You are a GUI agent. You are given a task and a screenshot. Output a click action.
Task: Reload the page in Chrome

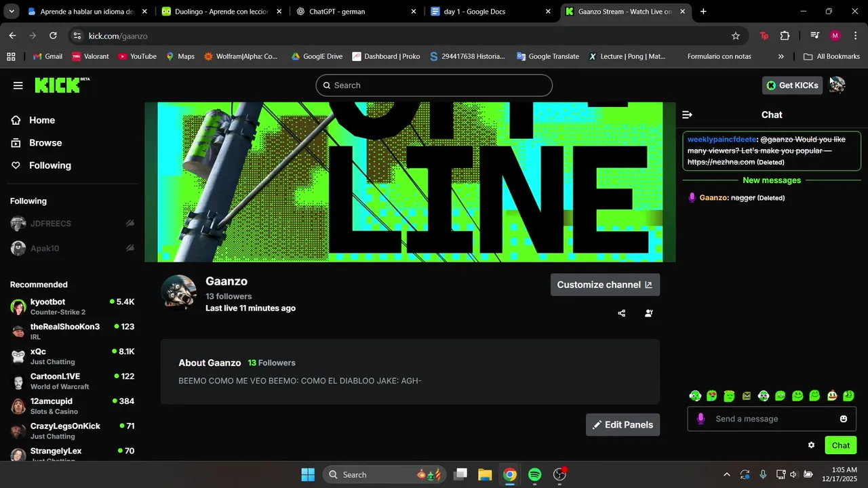click(53, 35)
